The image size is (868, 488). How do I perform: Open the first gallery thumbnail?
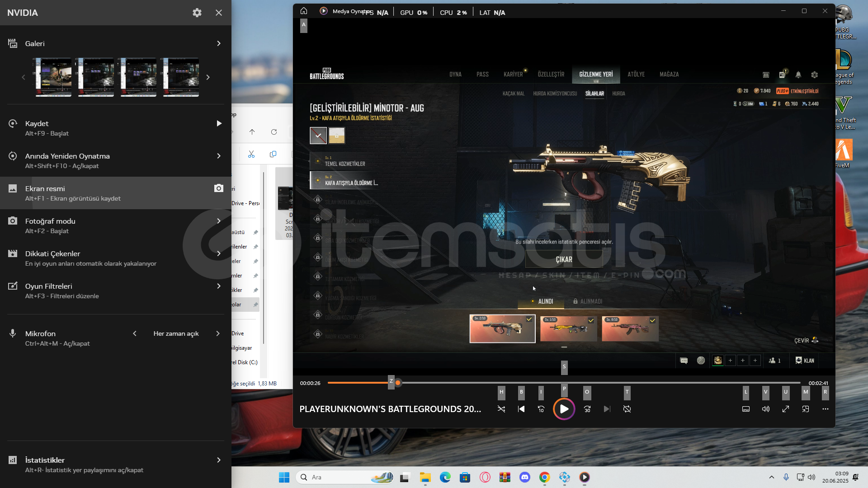pos(53,77)
